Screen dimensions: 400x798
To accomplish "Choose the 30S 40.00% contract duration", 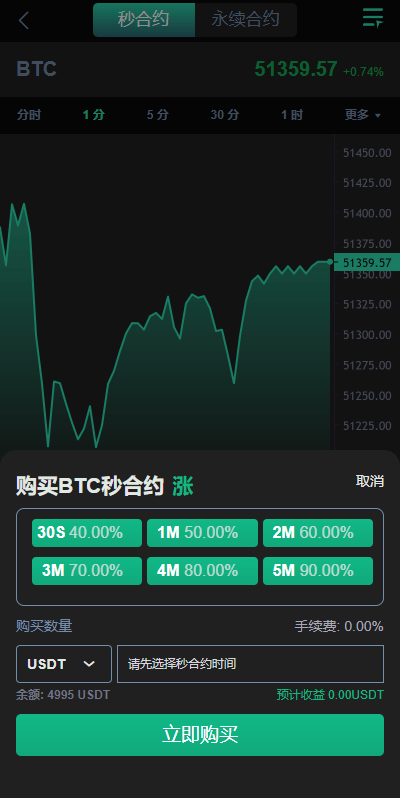I will (x=87, y=533).
